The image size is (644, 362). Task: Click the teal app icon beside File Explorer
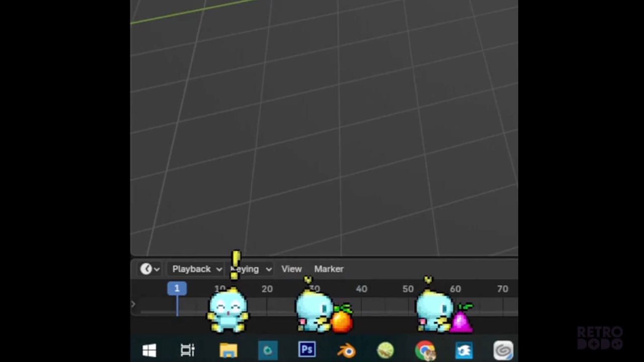click(x=268, y=350)
